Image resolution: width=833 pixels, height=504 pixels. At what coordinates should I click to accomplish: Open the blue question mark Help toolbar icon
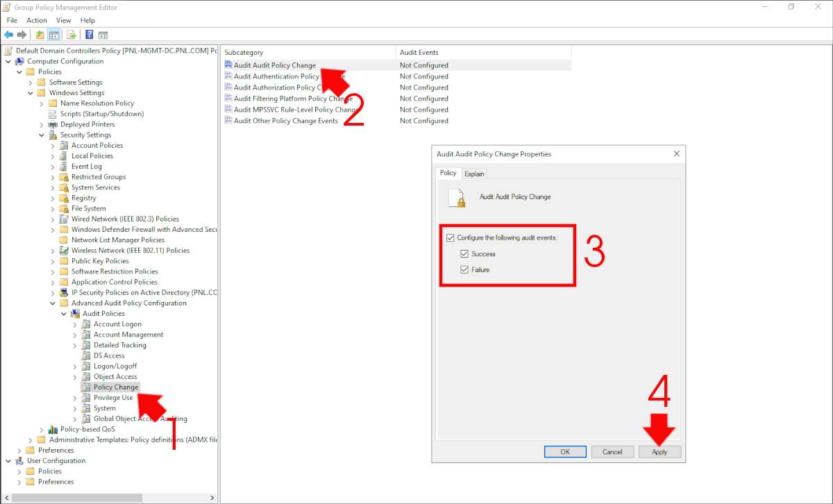[90, 35]
